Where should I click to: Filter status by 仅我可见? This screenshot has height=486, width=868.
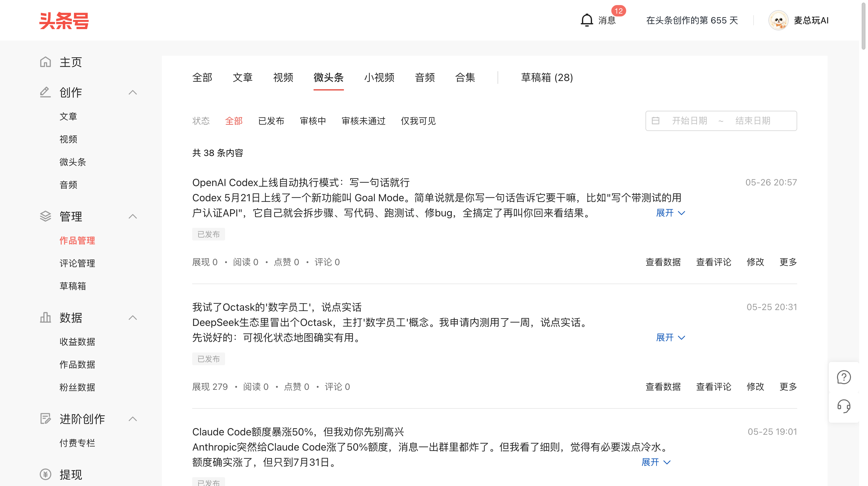(x=418, y=121)
